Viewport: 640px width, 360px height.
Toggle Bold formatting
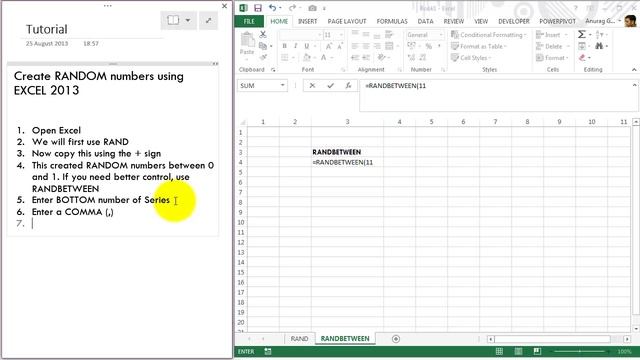[284, 46]
